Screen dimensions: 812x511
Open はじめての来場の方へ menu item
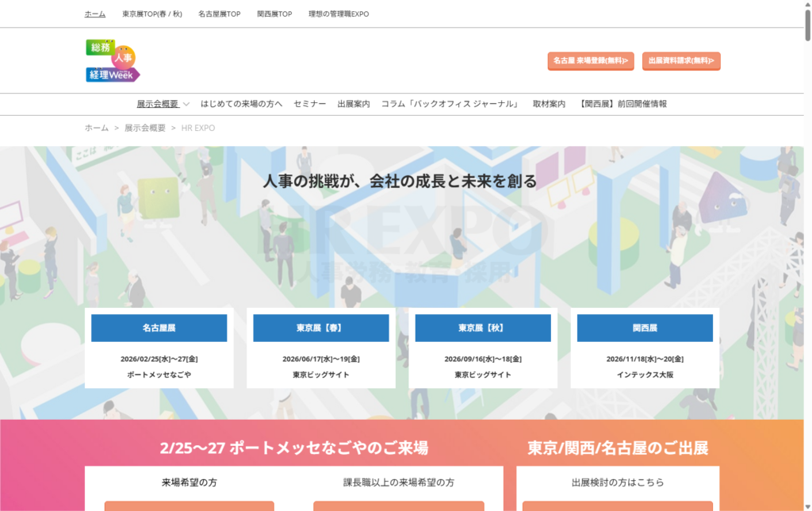pyautogui.click(x=241, y=104)
